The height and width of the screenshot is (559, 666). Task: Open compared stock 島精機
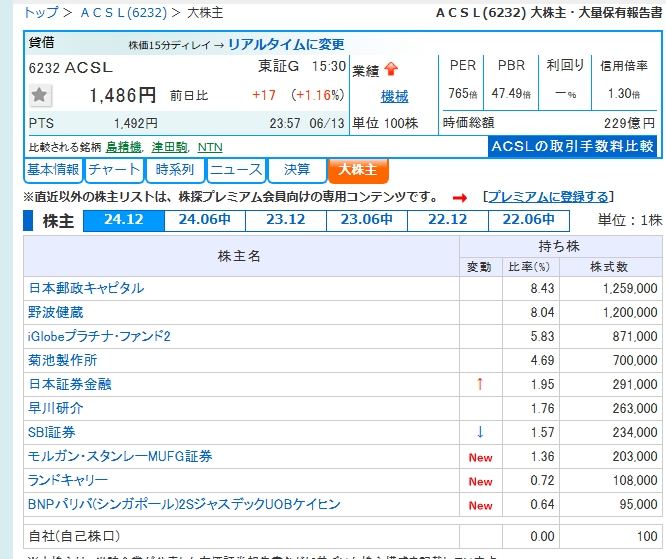pos(124,147)
